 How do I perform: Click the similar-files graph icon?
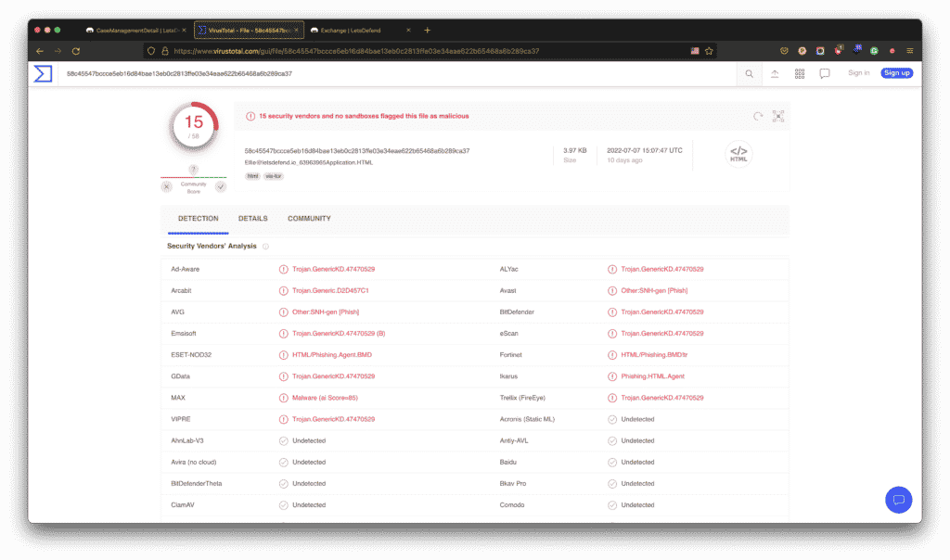(x=778, y=116)
